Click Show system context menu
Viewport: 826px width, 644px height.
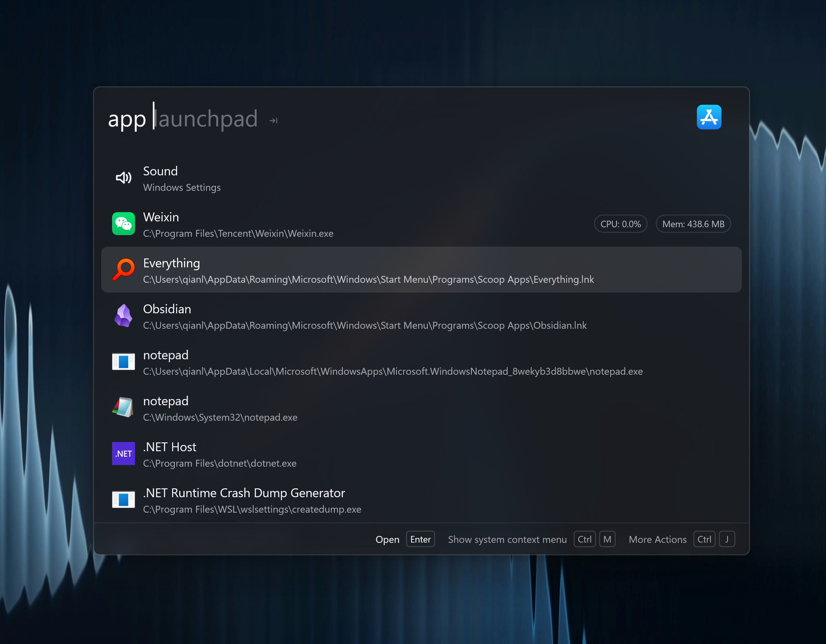coord(507,539)
